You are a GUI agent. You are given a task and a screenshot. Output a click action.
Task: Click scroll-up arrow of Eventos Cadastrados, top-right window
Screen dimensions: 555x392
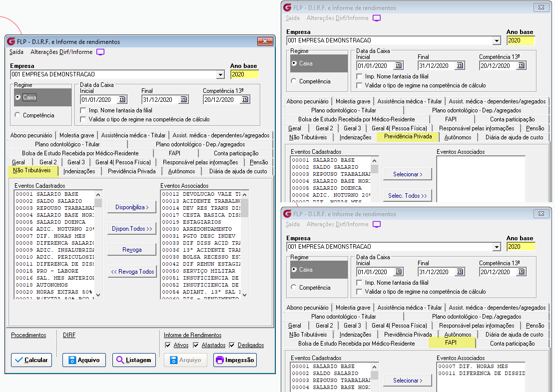point(375,161)
